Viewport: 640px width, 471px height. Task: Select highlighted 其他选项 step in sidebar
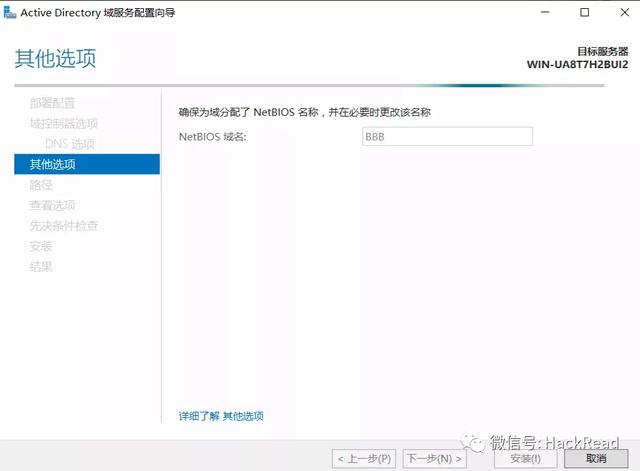(x=87, y=164)
